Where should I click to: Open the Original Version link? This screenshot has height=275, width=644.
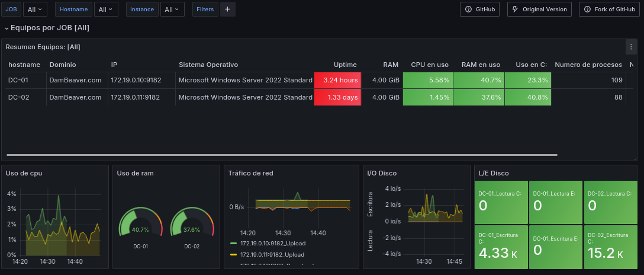(539, 9)
